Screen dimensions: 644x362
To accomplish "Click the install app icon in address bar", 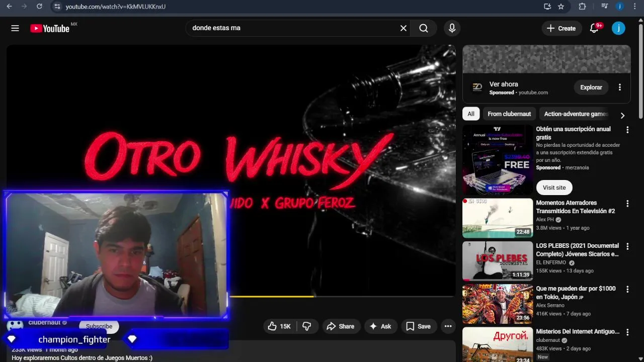I will pyautogui.click(x=547, y=7).
